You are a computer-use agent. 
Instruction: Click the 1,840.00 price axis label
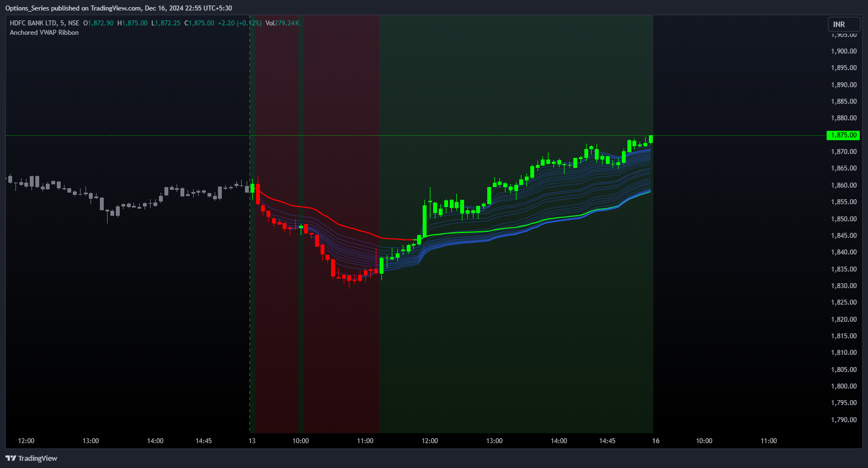(844, 252)
